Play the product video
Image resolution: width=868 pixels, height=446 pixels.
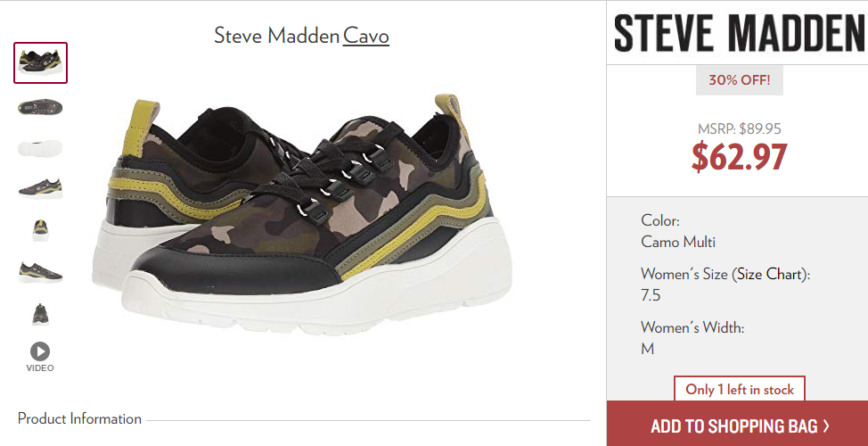click(40, 357)
